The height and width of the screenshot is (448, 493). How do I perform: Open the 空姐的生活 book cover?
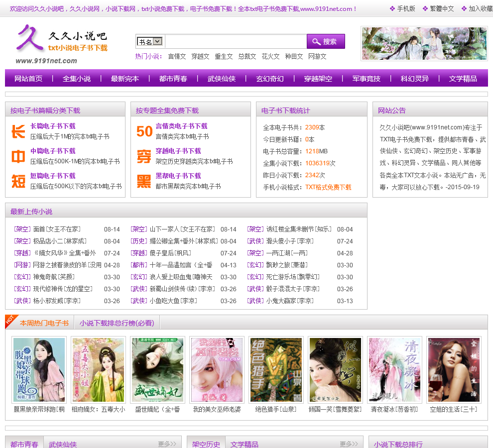click(x=454, y=370)
